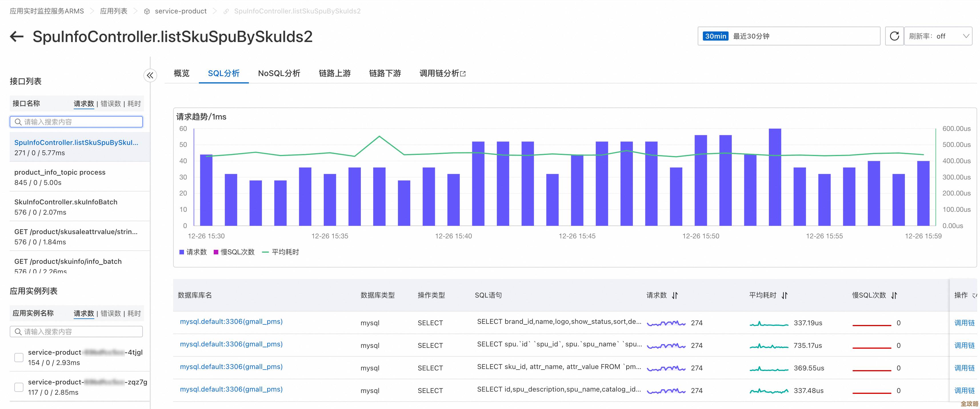
Task: Click the back arrow beside SpuInfoController title
Action: 16,36
